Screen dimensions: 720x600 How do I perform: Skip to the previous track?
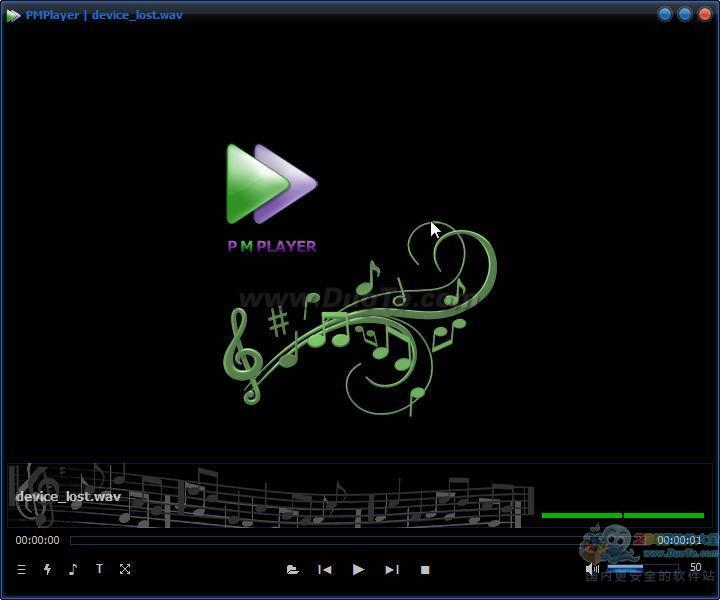coord(325,569)
